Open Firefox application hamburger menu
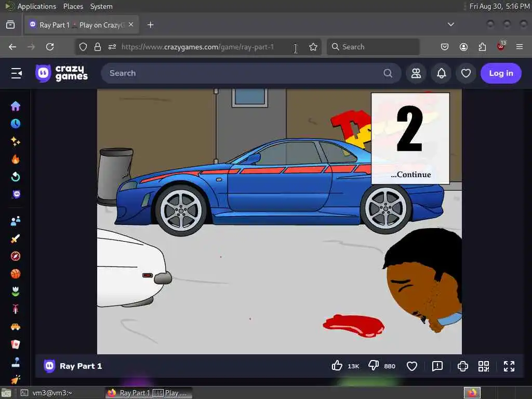 pyautogui.click(x=520, y=47)
